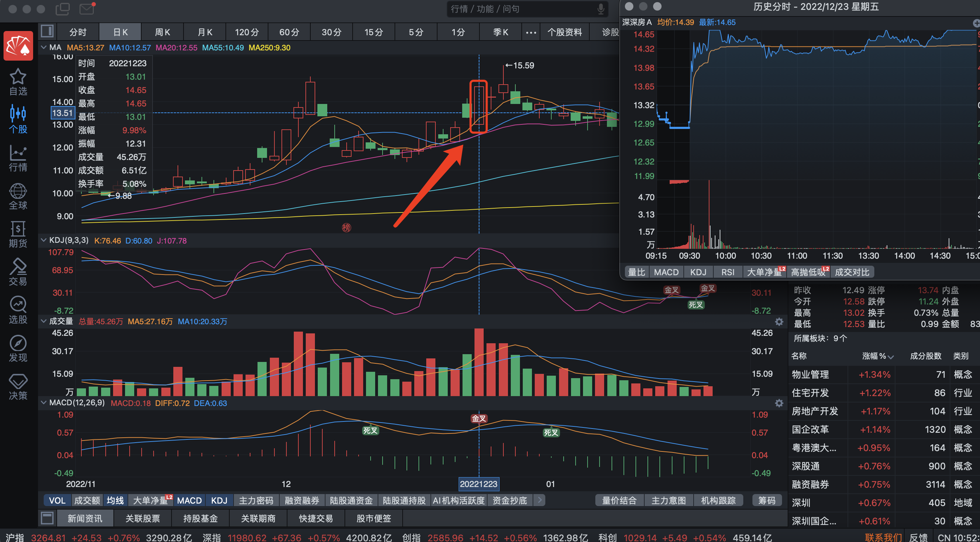Collapse the MA indicator chevron
Image resolution: width=980 pixels, height=542 pixels.
click(x=44, y=48)
